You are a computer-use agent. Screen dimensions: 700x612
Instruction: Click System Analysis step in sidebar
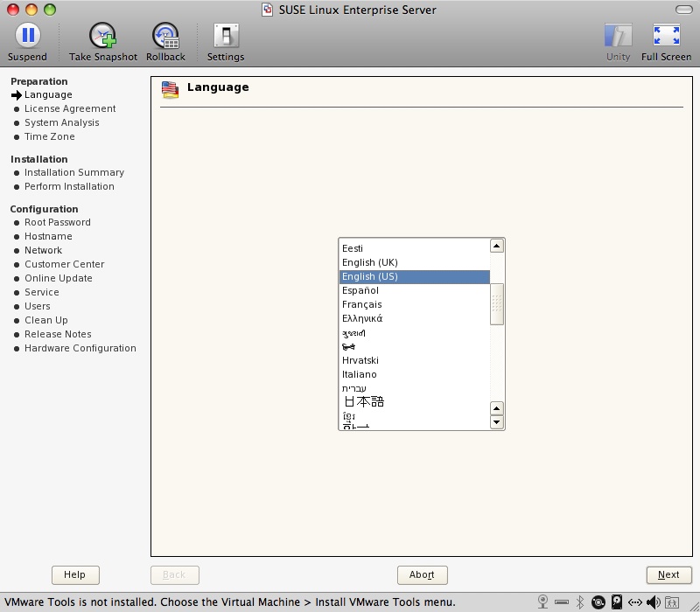61,122
